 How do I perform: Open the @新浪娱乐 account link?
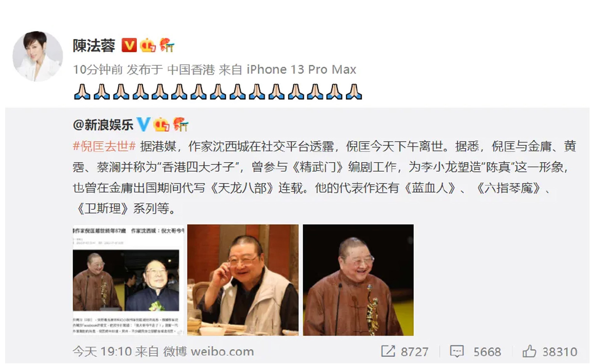click(103, 125)
